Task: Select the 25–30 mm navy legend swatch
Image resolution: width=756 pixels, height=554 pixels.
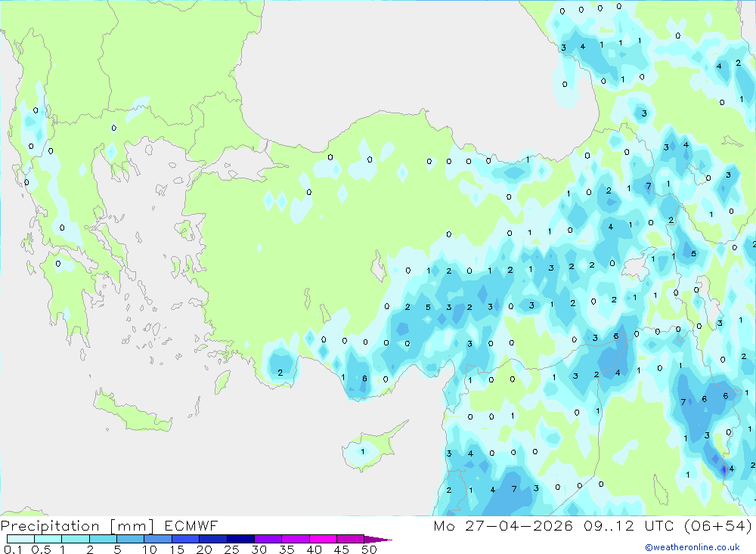Action: (240, 539)
